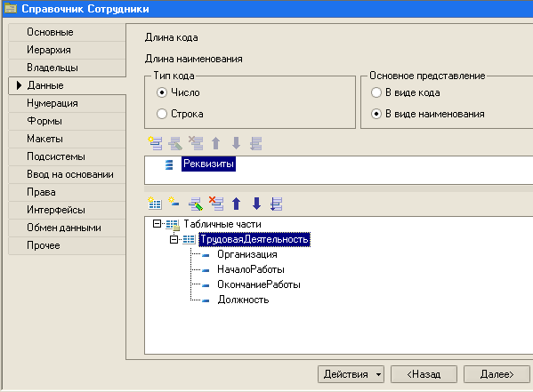
Task: Move attribute up arrow in upper toolbar
Action: pyautogui.click(x=216, y=143)
